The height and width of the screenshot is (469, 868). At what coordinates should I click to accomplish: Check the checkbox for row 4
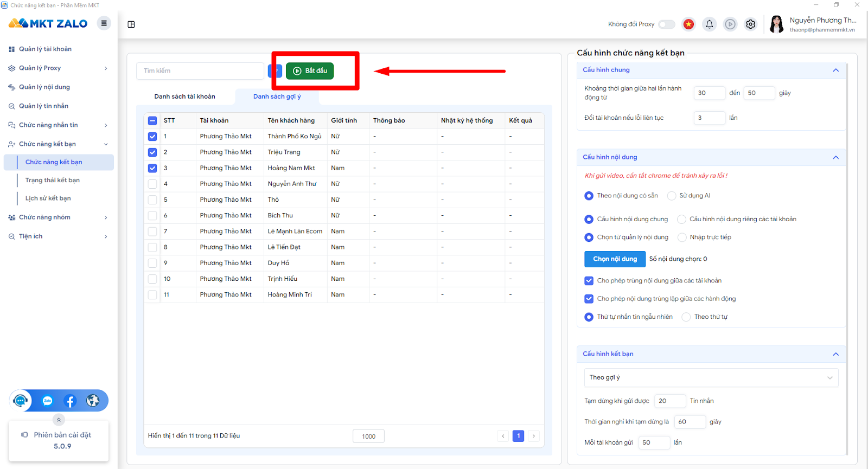[x=152, y=184]
